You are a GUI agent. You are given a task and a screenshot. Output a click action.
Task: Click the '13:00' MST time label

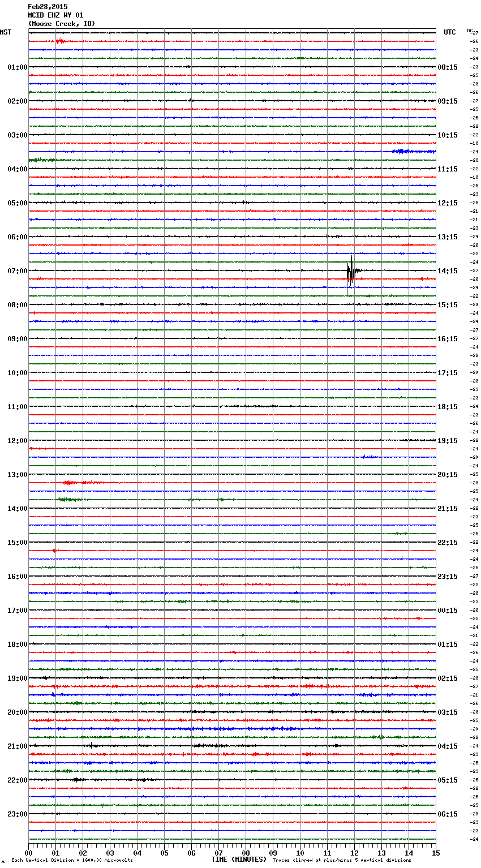coord(18,475)
